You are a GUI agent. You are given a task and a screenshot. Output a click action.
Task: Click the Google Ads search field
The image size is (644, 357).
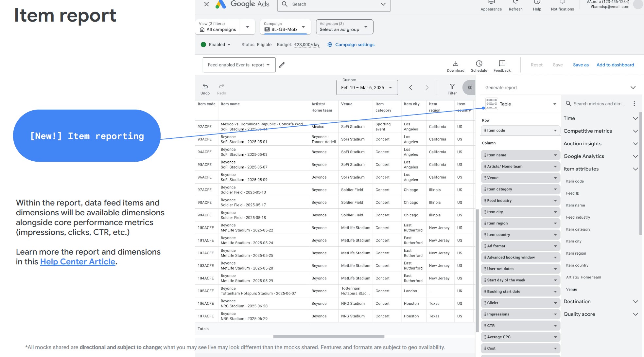point(334,5)
